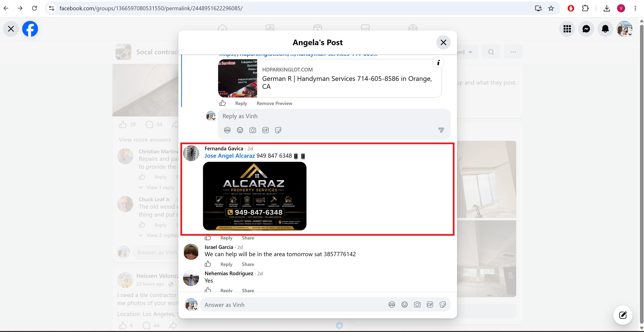Click the browser forward arrow

[x=20, y=8]
